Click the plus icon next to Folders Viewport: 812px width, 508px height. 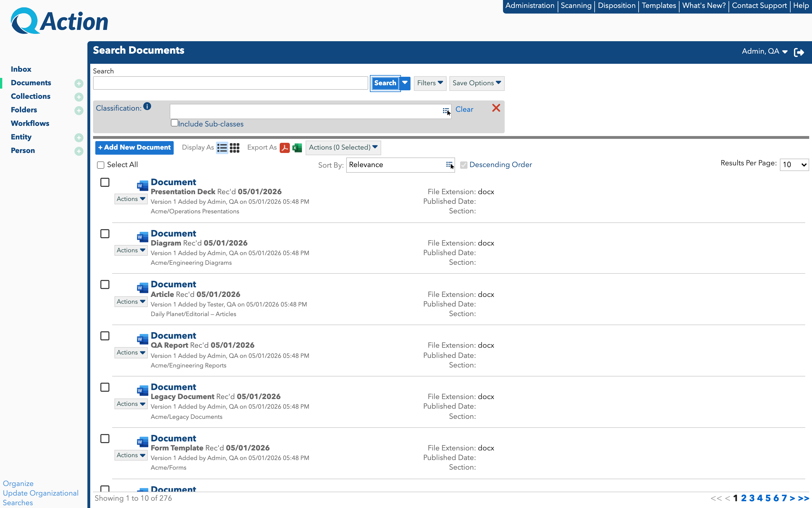pyautogui.click(x=79, y=111)
